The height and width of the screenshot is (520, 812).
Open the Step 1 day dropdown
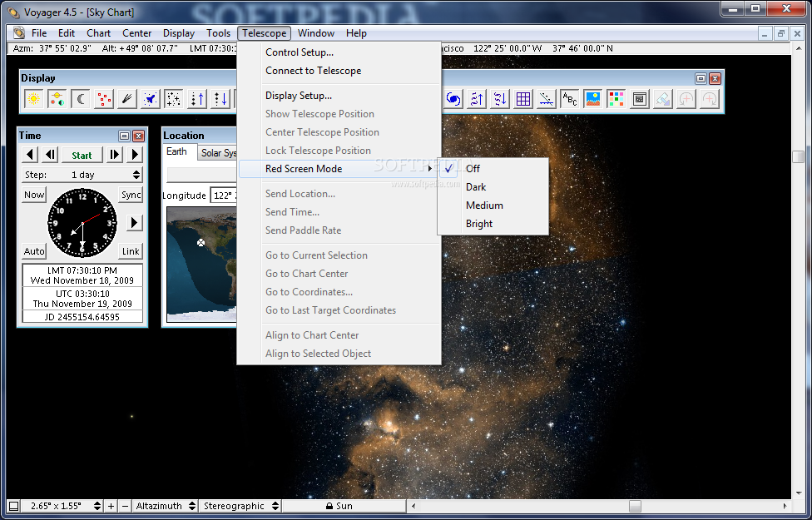[x=82, y=175]
